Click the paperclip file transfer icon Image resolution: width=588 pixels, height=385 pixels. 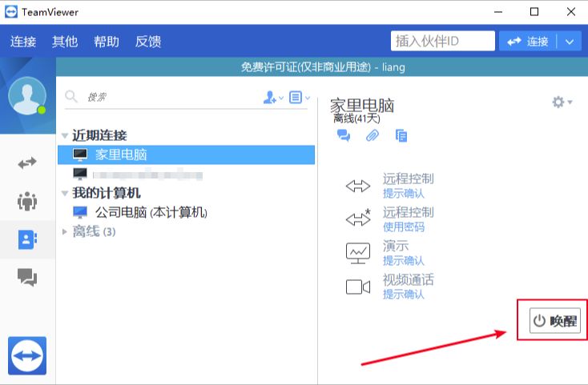coord(372,135)
